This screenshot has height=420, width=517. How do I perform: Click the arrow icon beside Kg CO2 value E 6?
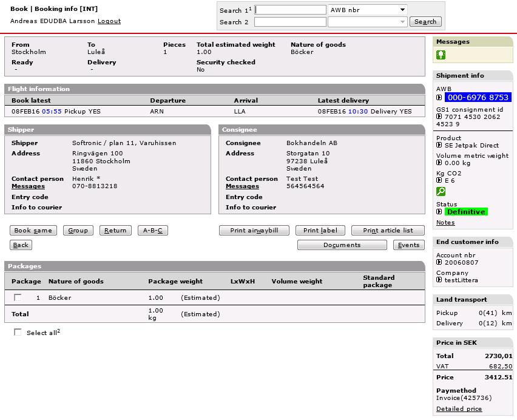[x=439, y=180]
